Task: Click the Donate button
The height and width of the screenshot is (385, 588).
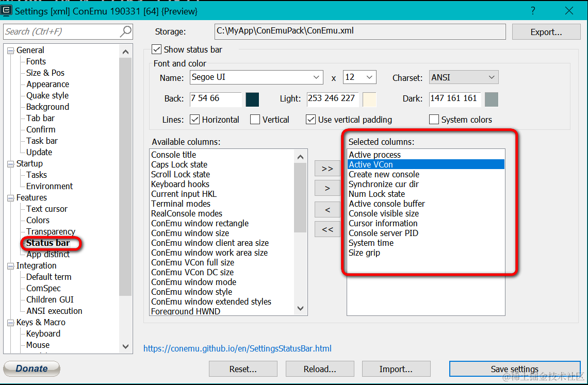Action: pyautogui.click(x=32, y=369)
